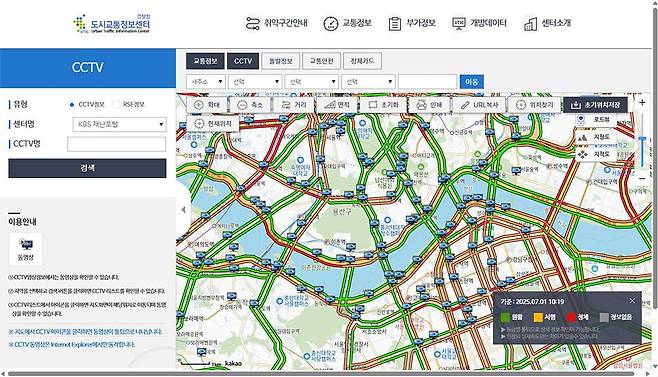Click the 초기화 reset tool
Image resolution: width=658 pixels, height=377 pixels.
click(383, 105)
